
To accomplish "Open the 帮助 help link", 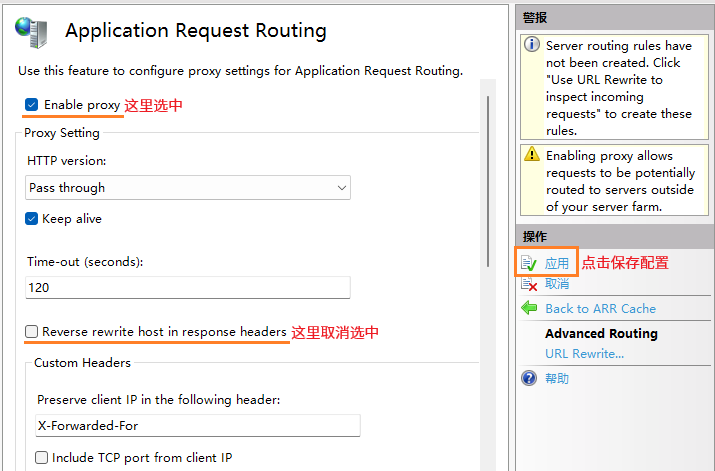I will pos(557,378).
